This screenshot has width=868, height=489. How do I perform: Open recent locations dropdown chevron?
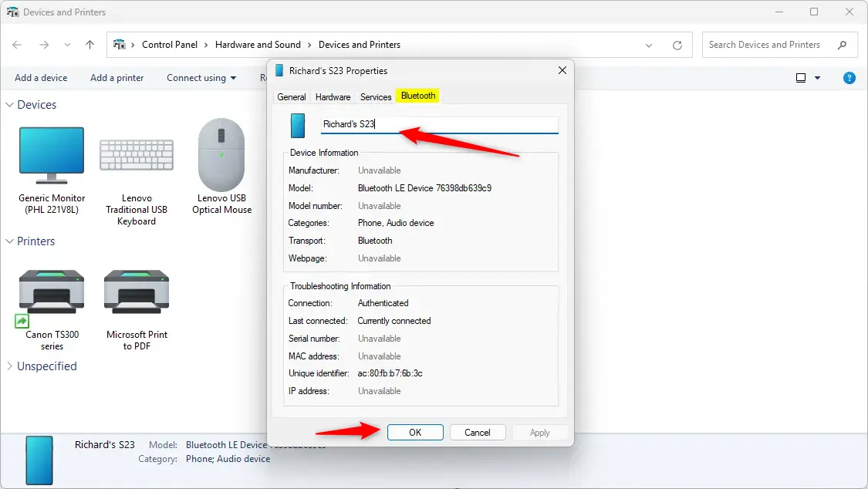click(67, 45)
